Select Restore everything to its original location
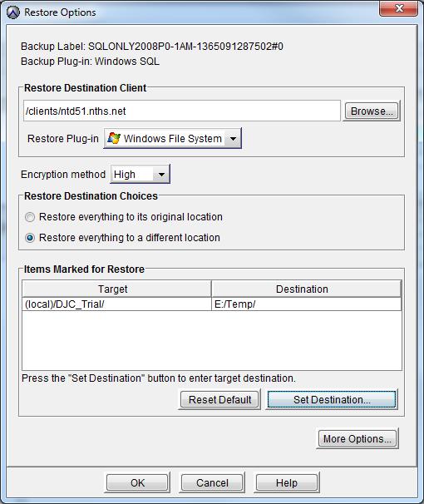Image resolution: width=424 pixels, height=504 pixels. pyautogui.click(x=30, y=217)
